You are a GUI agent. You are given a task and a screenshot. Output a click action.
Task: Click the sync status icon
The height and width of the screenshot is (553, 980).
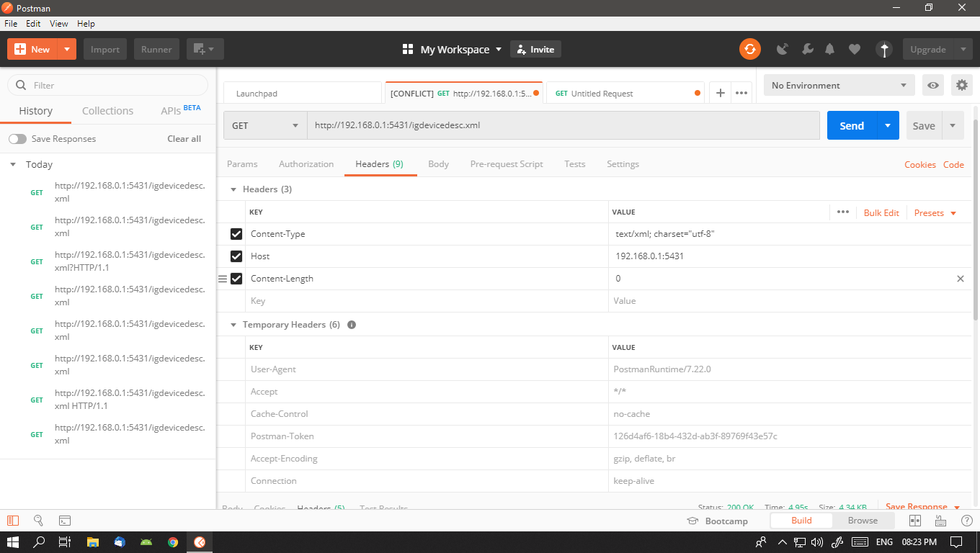point(750,49)
